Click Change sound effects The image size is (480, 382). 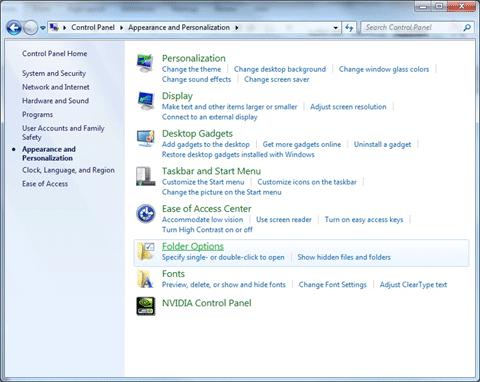point(196,79)
